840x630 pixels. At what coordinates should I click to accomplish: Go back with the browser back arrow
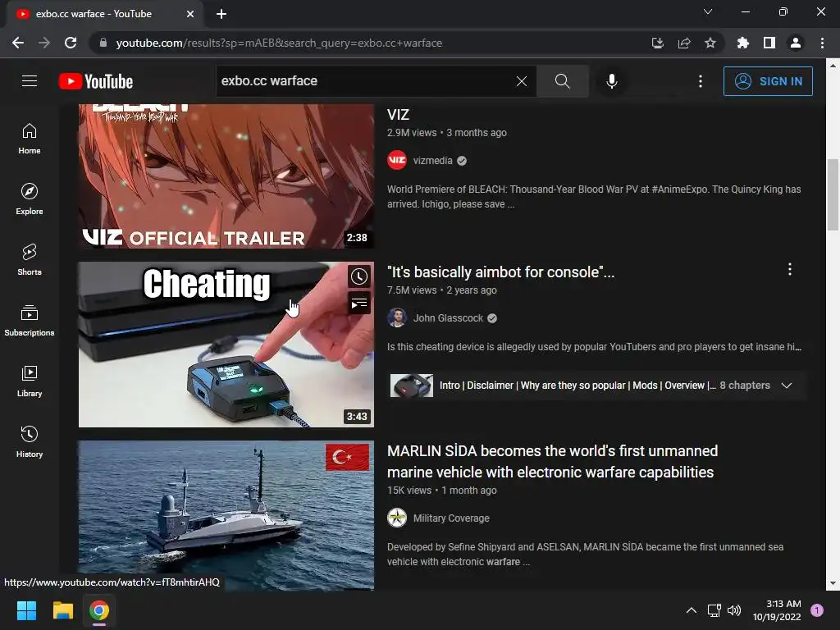tap(18, 43)
